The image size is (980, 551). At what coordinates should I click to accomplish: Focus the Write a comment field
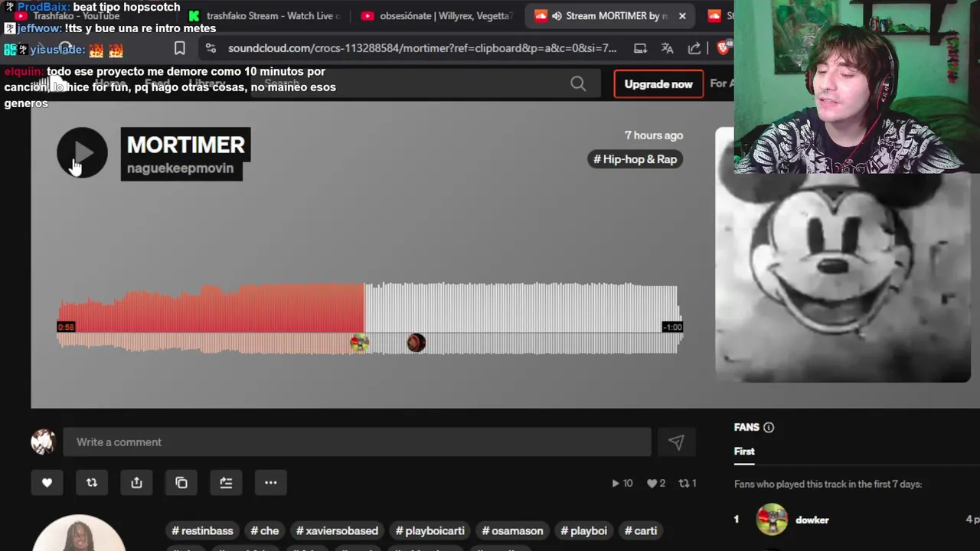pos(357,442)
